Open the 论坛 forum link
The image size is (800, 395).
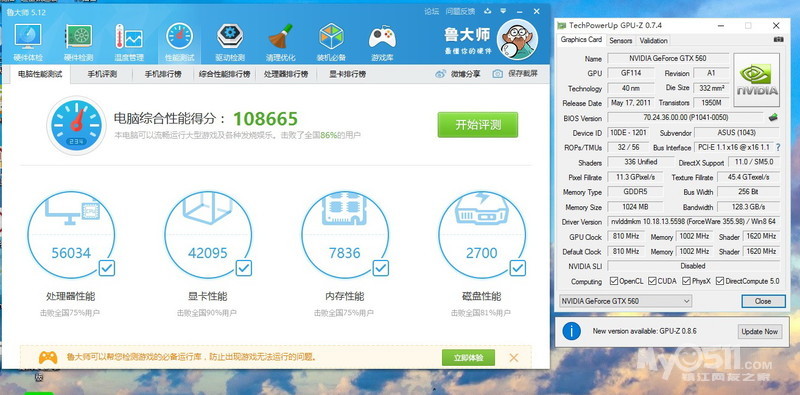click(x=431, y=11)
